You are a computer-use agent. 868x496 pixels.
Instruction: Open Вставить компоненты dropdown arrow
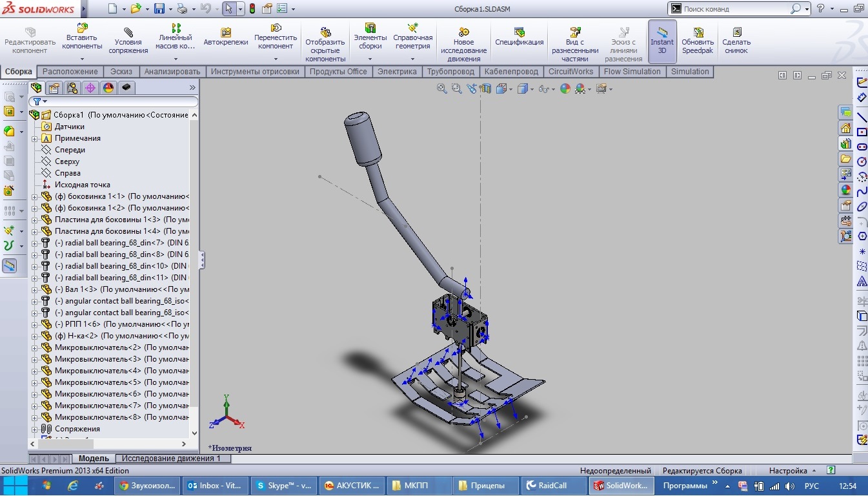pyautogui.click(x=82, y=59)
